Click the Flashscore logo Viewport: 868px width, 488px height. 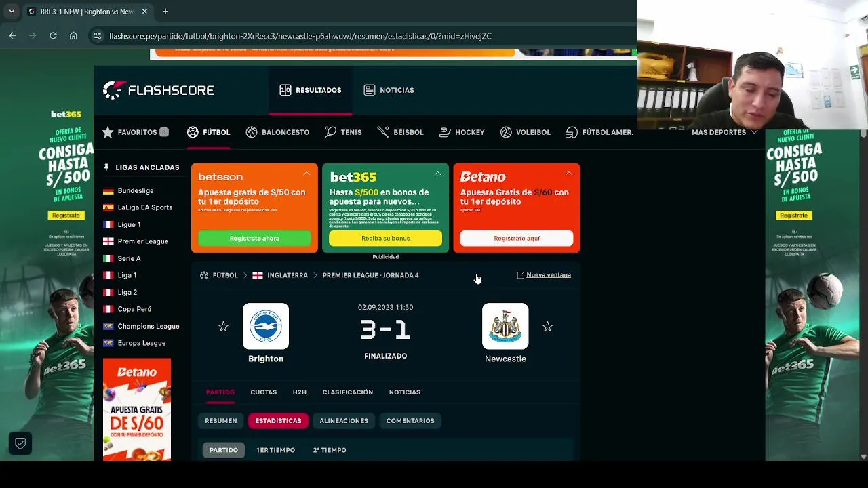pos(159,90)
